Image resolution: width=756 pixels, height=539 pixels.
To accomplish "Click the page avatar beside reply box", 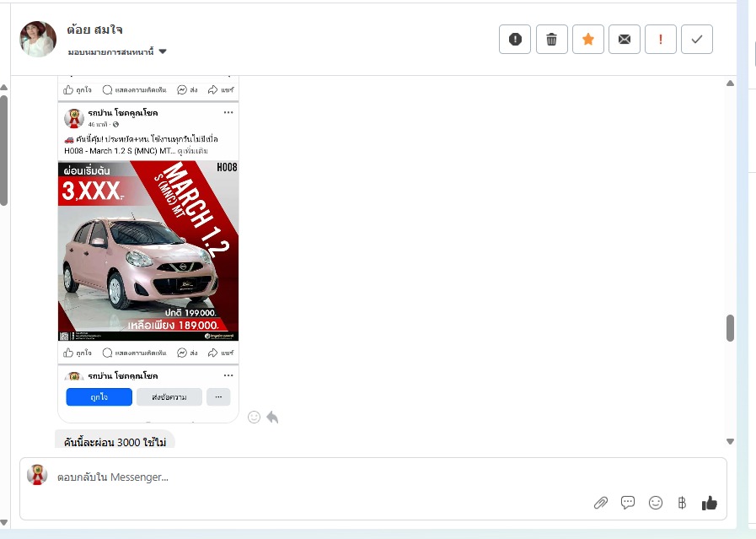I will click(37, 475).
